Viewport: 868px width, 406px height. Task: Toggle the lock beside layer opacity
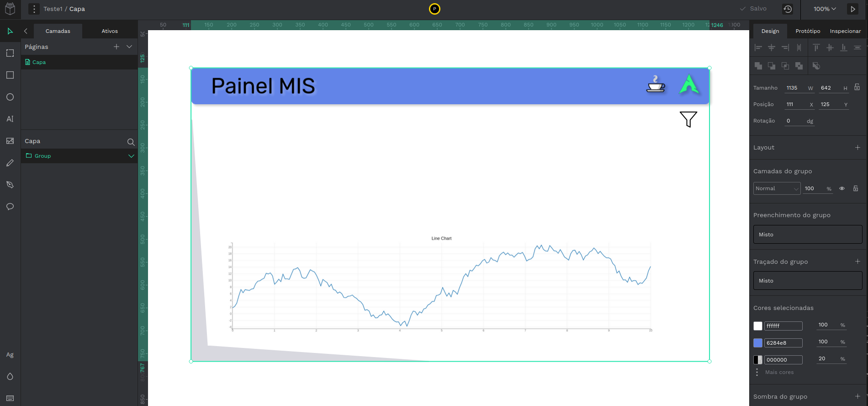coord(856,188)
